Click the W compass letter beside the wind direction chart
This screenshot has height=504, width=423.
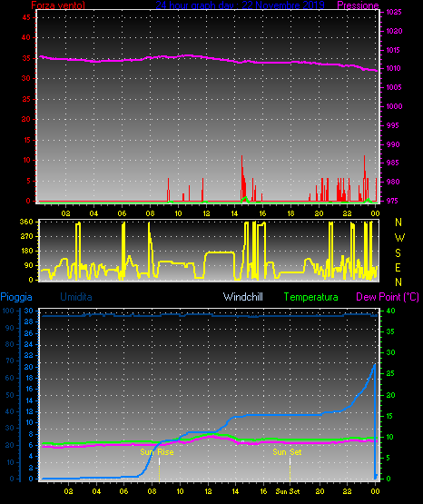[399, 238]
